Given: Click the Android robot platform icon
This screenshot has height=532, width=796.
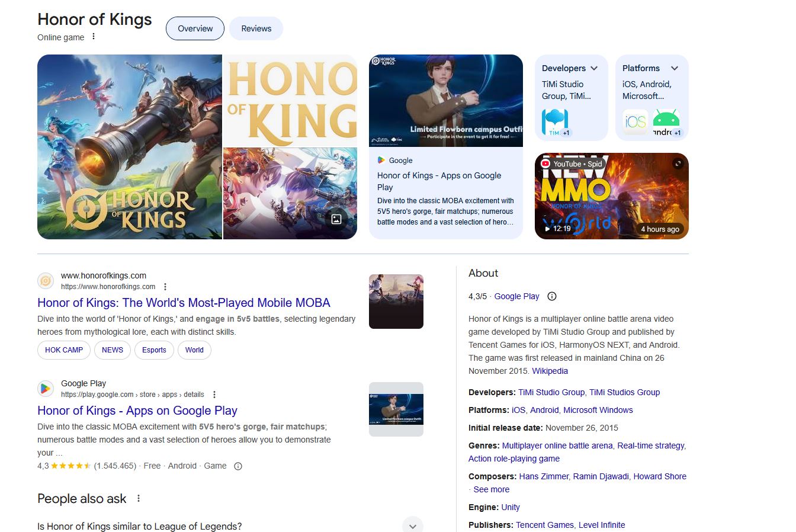Looking at the screenshot, I should point(666,122).
